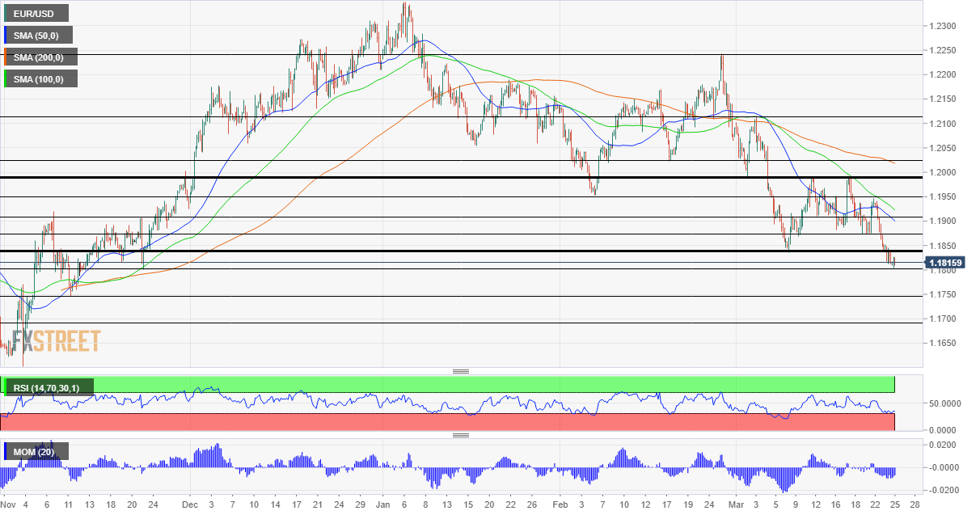Grab the splitter handle above the MOM panel
The width and height of the screenshot is (980, 515).
point(461,435)
